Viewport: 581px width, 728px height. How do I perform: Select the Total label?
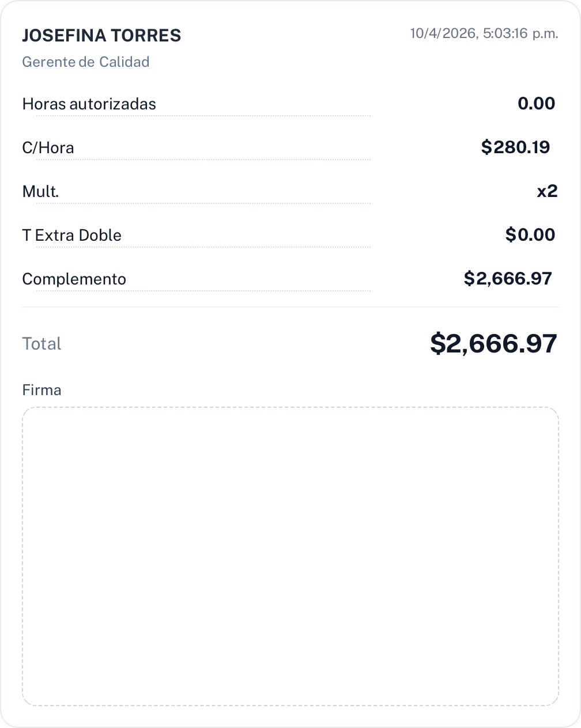click(x=41, y=344)
